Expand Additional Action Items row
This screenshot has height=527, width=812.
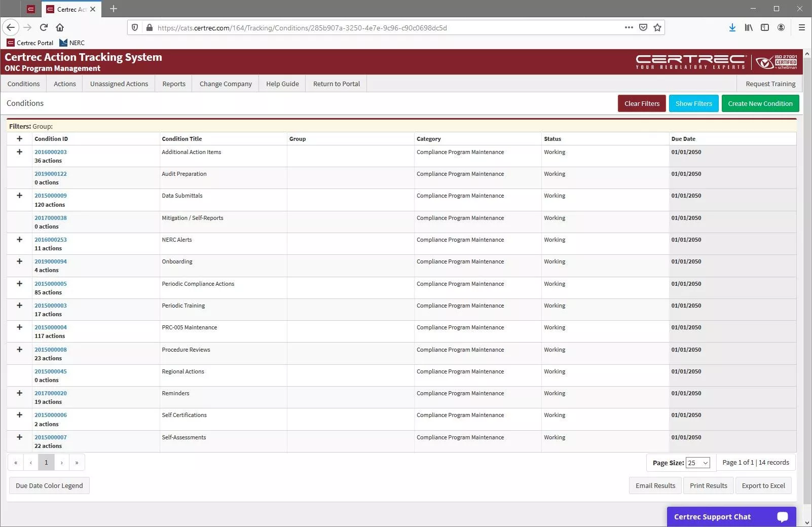point(20,152)
